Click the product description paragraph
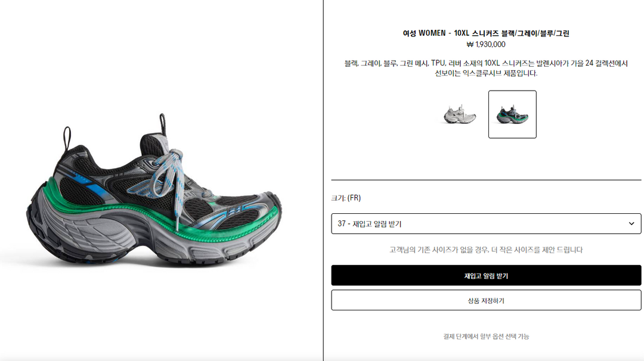644x361 pixels. pos(486,68)
